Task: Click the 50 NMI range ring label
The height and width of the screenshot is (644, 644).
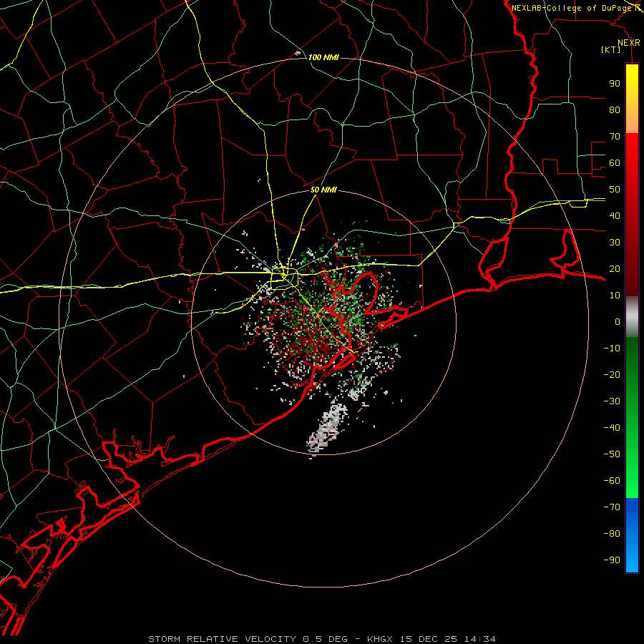Action: click(x=323, y=190)
